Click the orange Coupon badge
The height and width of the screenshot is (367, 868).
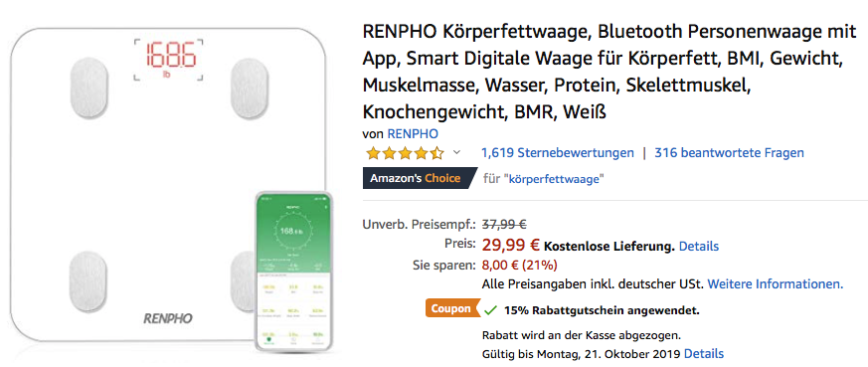451,309
